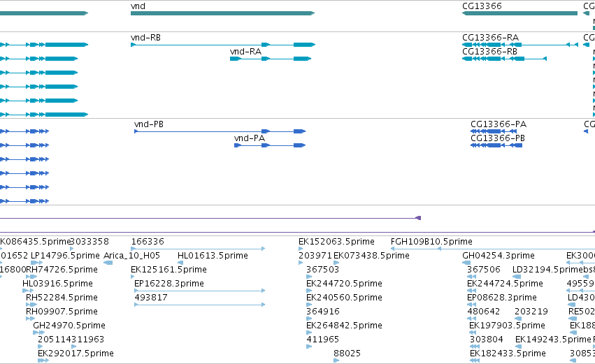
Task: Click the 303804 feature label
Action: pos(486,340)
